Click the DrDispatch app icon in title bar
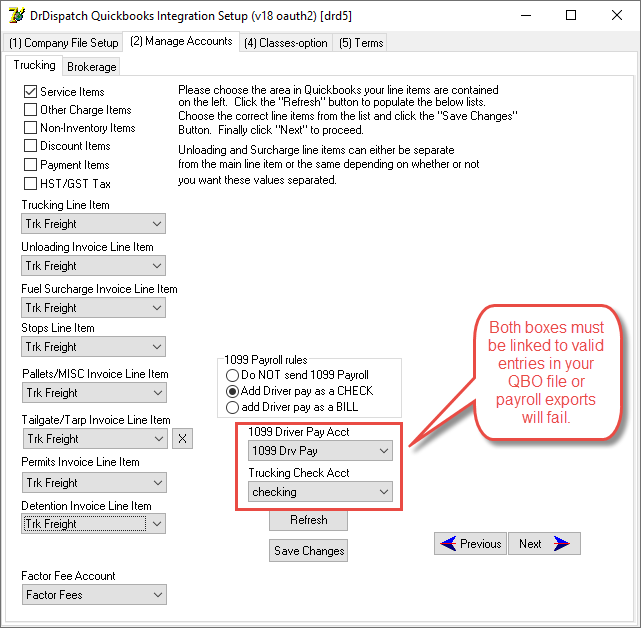641x628 pixels. [x=17, y=16]
